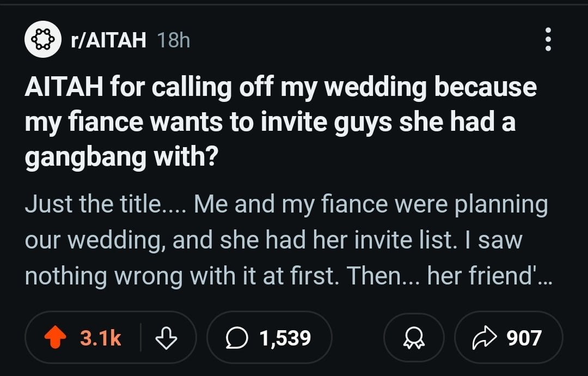The height and width of the screenshot is (376, 588).
Task: Open the post titled AITAH for calling off my wedding
Action: click(x=280, y=88)
